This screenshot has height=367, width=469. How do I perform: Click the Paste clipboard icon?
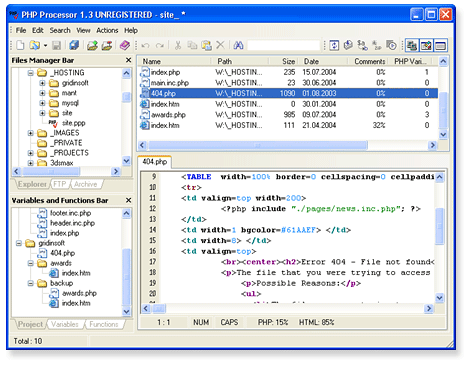[x=206, y=45]
